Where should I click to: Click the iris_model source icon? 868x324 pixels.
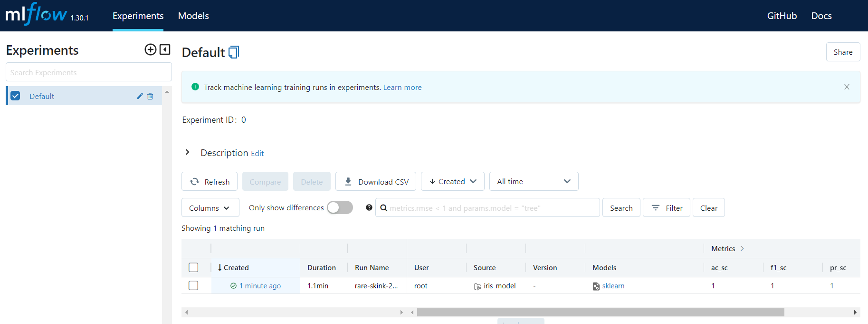pos(477,286)
